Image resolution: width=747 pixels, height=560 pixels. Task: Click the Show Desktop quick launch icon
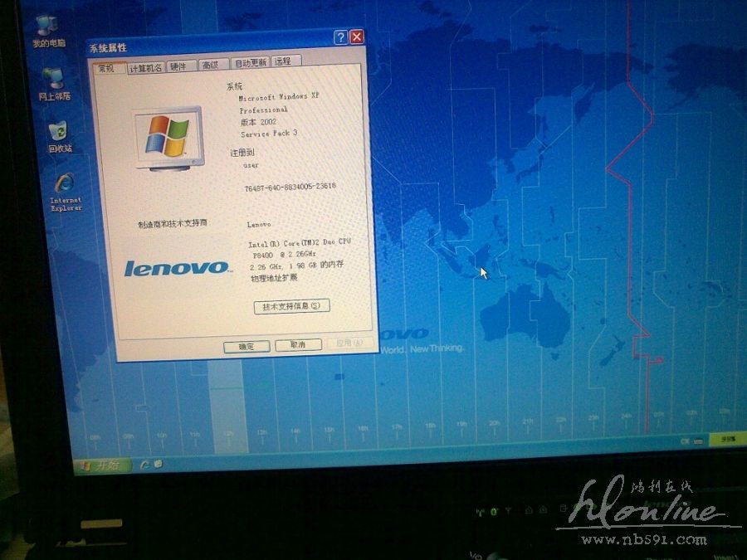point(159,464)
